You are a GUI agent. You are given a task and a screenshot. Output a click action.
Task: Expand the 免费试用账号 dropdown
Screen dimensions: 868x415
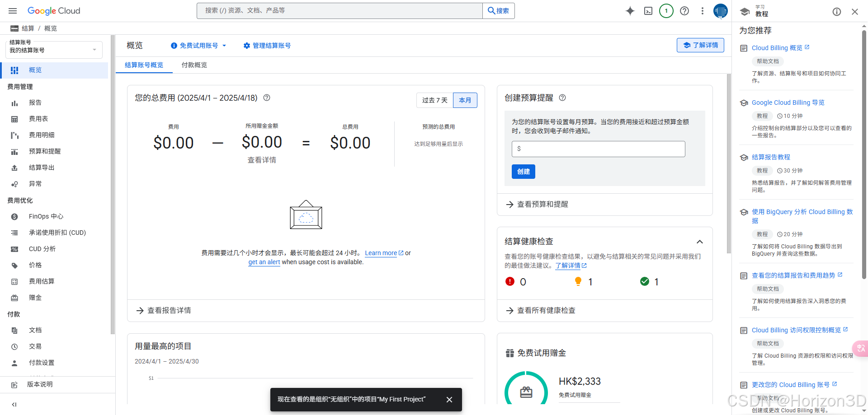pos(198,46)
